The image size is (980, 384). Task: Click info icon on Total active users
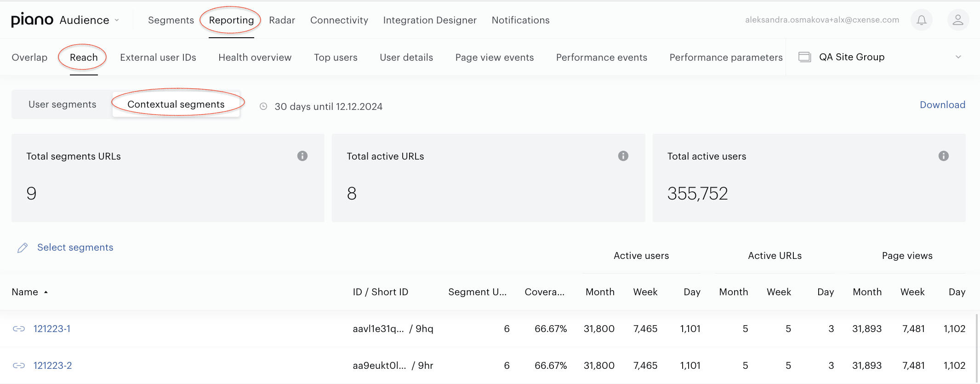click(x=943, y=156)
